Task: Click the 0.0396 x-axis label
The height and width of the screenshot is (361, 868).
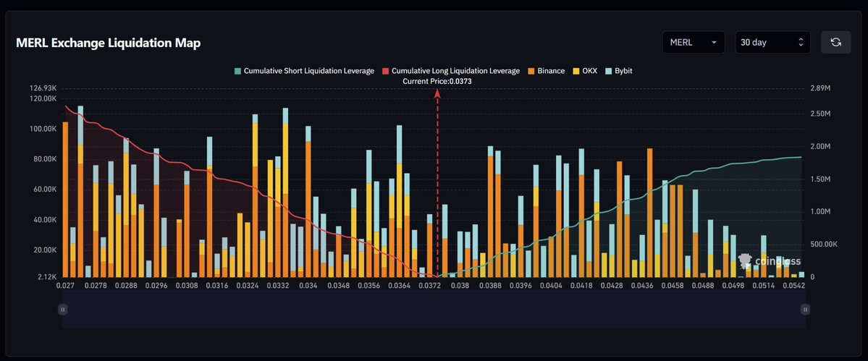Action: (521, 286)
